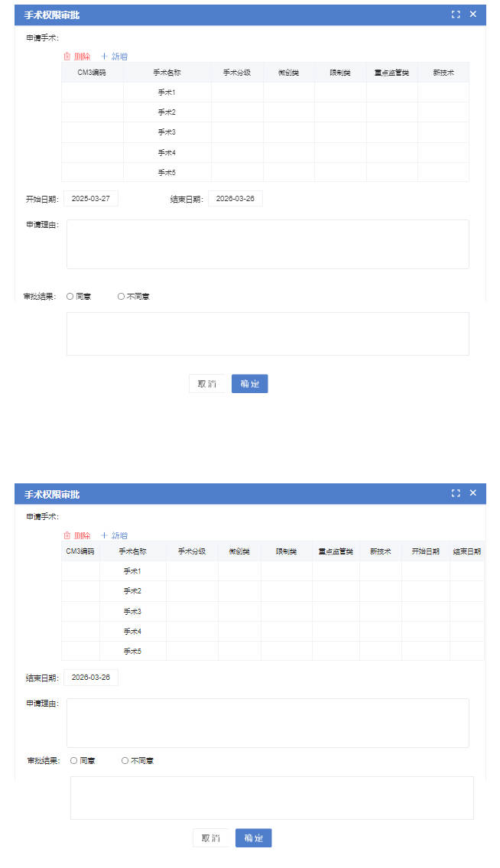Click 重点监管类 column header in top table
This screenshot has width=500, height=868.
pyautogui.click(x=391, y=73)
